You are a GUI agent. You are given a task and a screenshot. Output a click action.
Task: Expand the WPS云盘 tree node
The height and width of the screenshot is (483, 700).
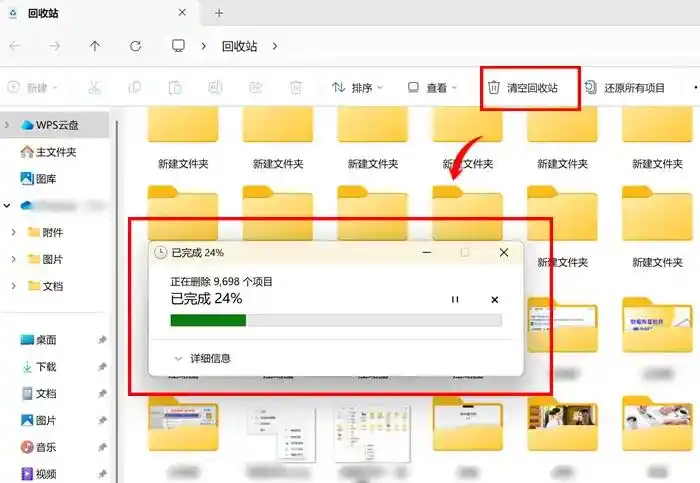pos(8,125)
